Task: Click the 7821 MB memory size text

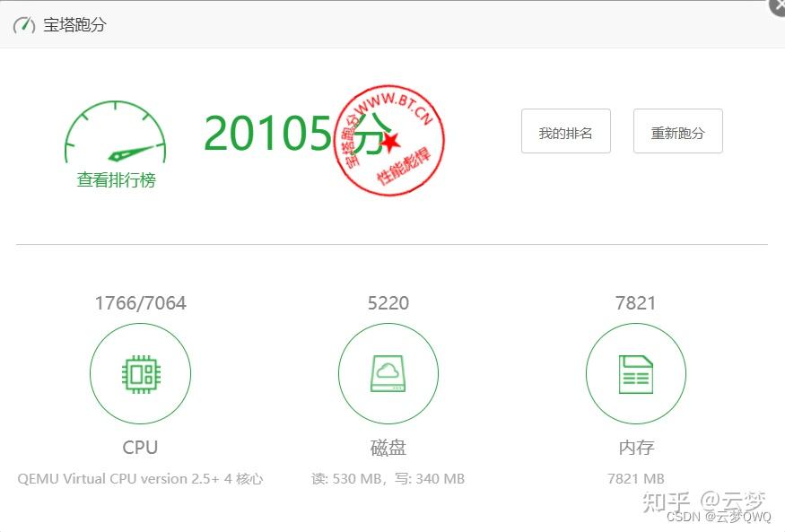Action: [x=636, y=478]
